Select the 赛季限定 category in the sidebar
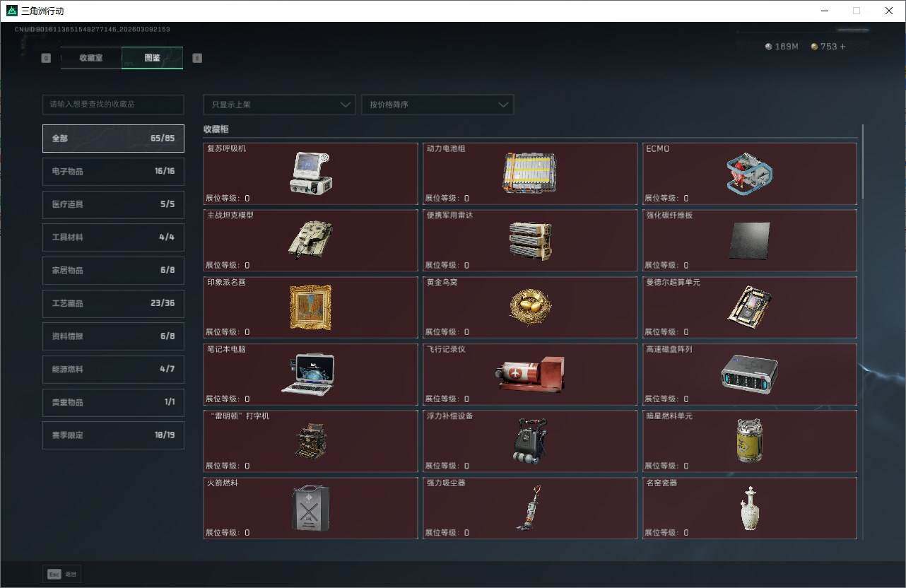This screenshot has height=588, width=906. (x=113, y=435)
